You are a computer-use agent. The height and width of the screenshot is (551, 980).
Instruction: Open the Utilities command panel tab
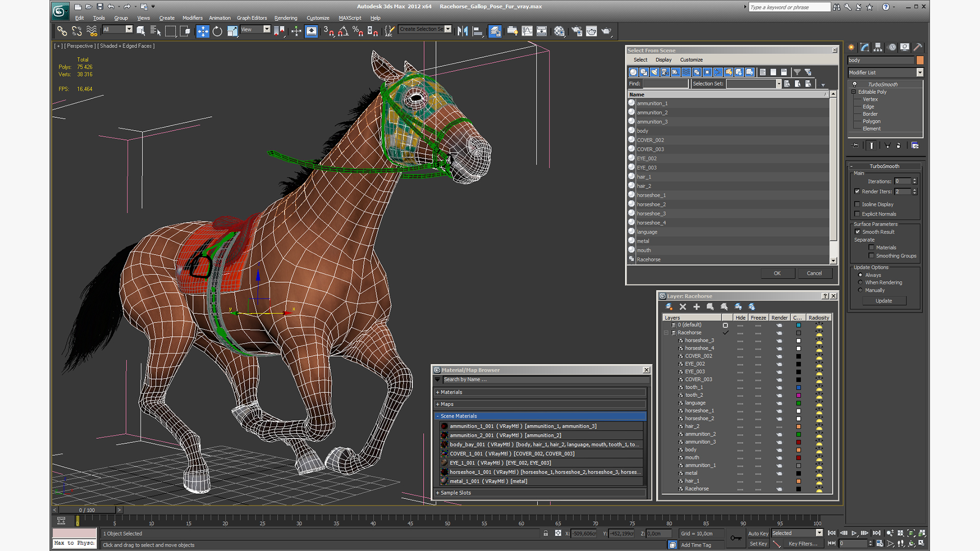coord(918,47)
